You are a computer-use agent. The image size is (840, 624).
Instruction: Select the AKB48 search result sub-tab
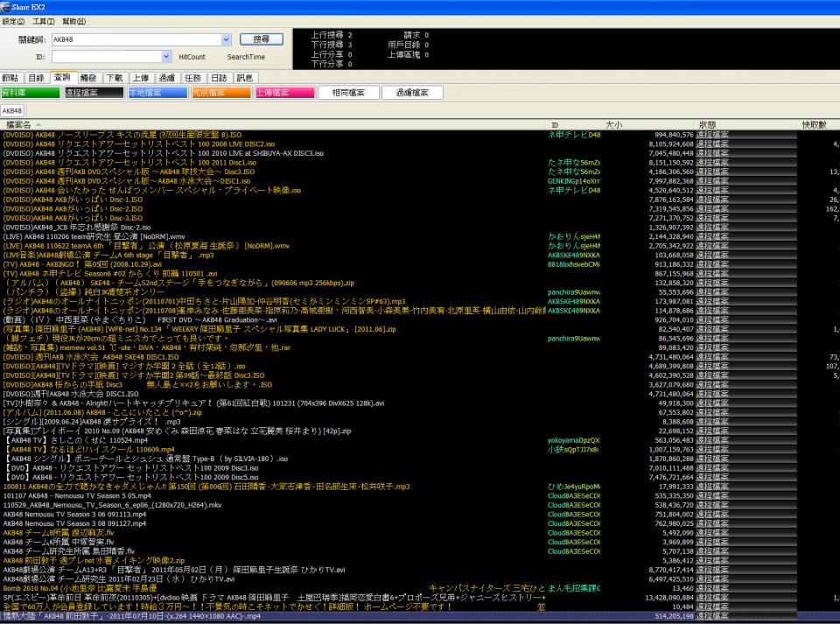click(x=12, y=111)
